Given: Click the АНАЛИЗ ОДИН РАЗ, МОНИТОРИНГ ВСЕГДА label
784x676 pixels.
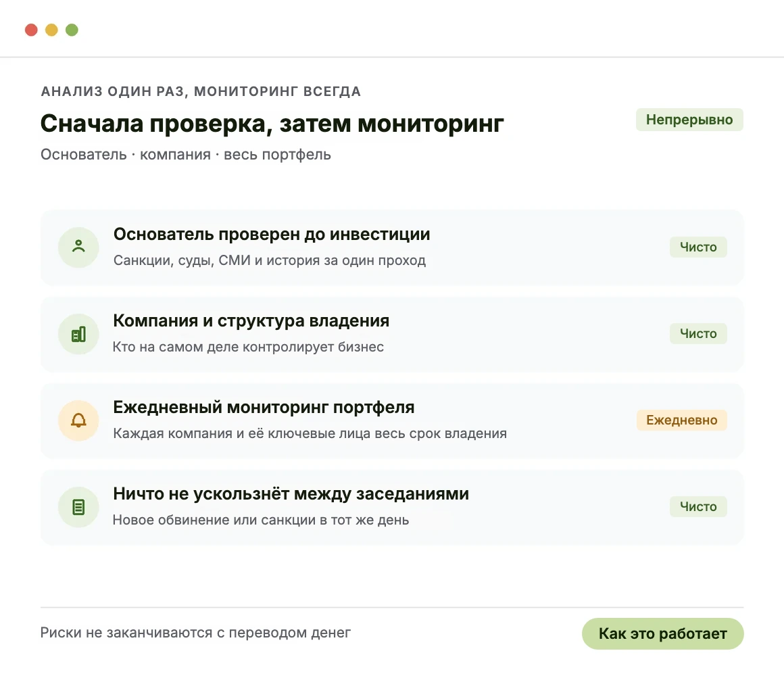Looking at the screenshot, I should tap(201, 91).
